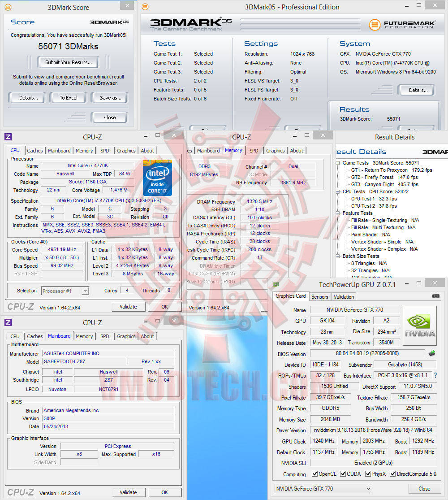The image size is (448, 500).
Task: Select the CPU Test 1 result row
Action: (x=374, y=199)
